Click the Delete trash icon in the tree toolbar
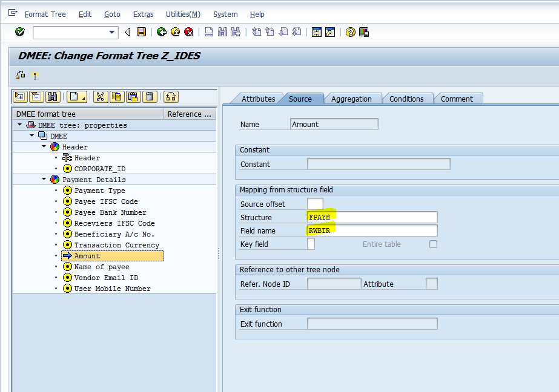The height and width of the screenshot is (392, 559). pyautogui.click(x=150, y=96)
